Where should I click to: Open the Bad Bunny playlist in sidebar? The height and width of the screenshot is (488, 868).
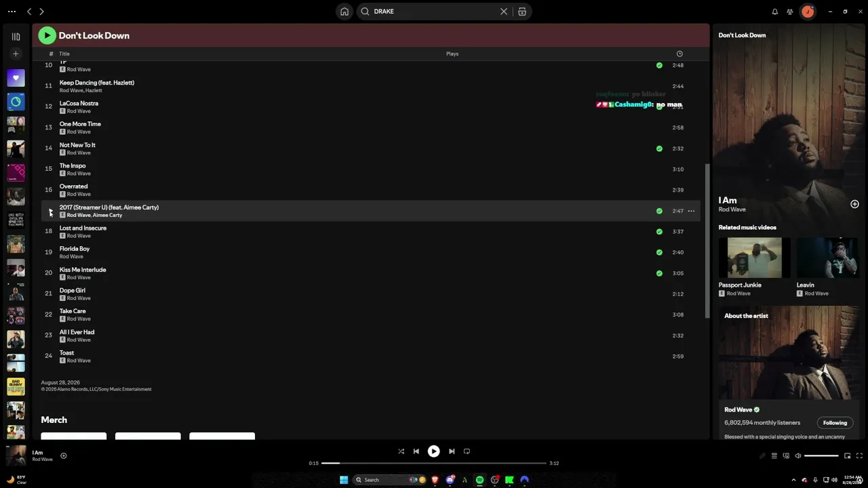16,386
